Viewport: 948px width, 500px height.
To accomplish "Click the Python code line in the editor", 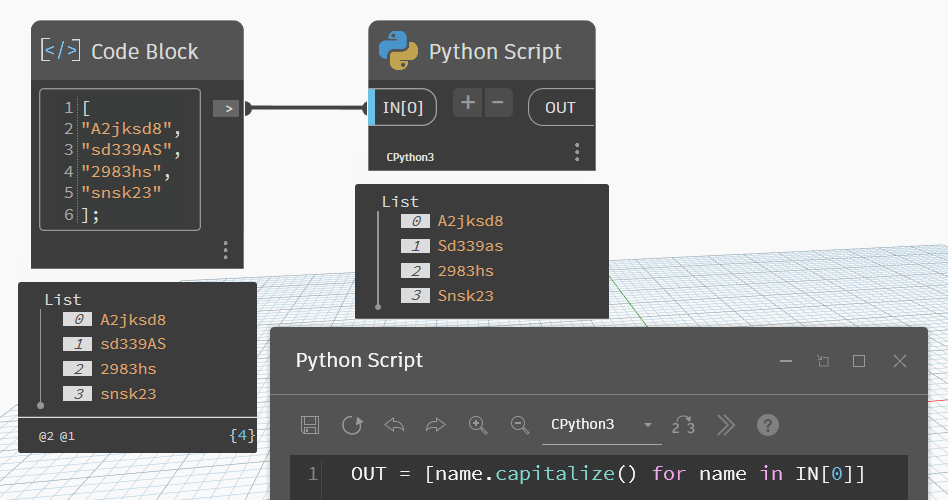I will pyautogui.click(x=607, y=473).
